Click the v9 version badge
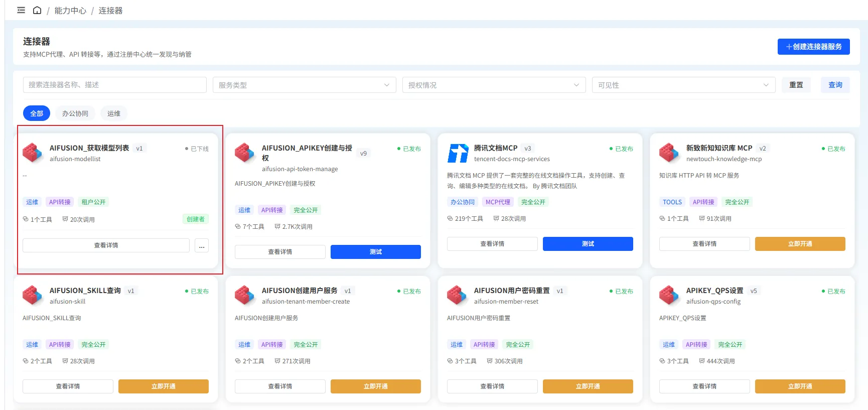Image resolution: width=868 pixels, height=410 pixels. pos(364,154)
